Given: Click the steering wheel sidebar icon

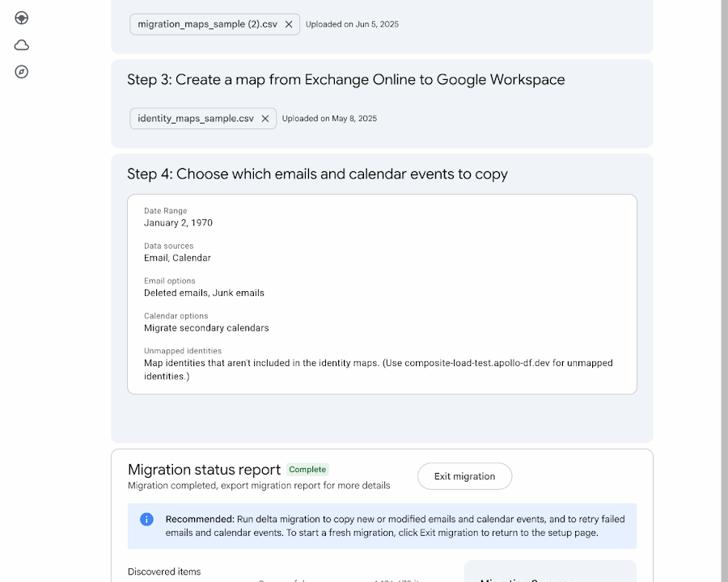Looking at the screenshot, I should click(21, 18).
